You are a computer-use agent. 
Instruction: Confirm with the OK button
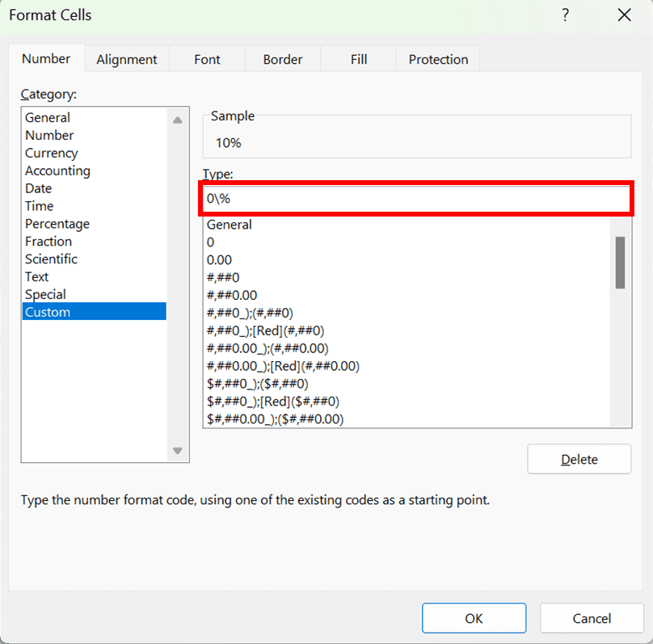tap(474, 618)
